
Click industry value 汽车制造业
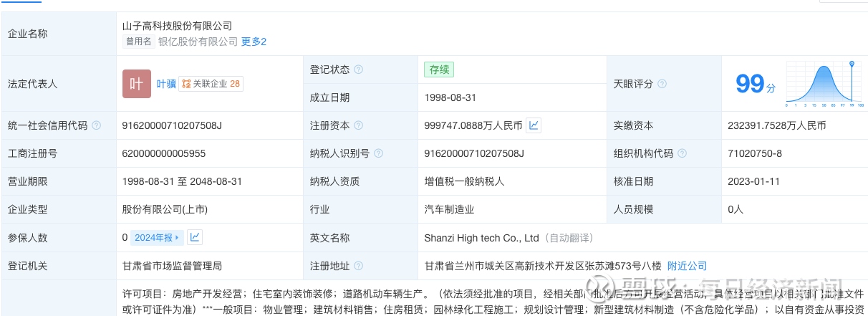[x=449, y=209]
